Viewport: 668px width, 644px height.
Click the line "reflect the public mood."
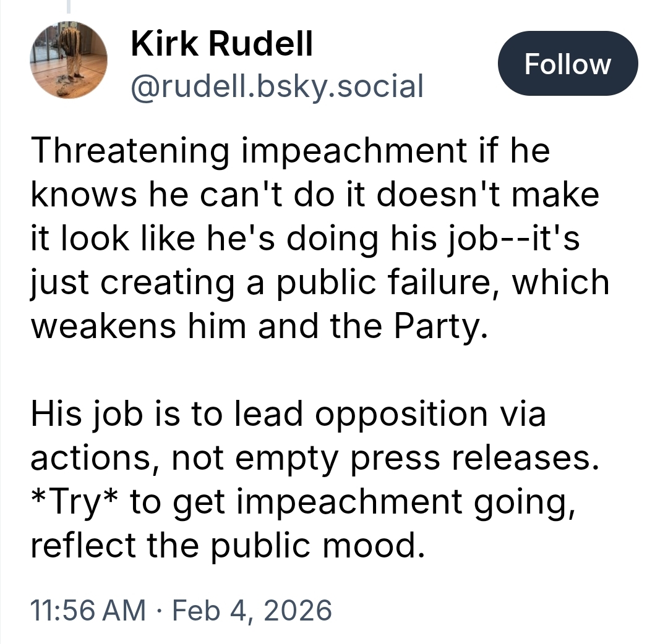tap(228, 546)
